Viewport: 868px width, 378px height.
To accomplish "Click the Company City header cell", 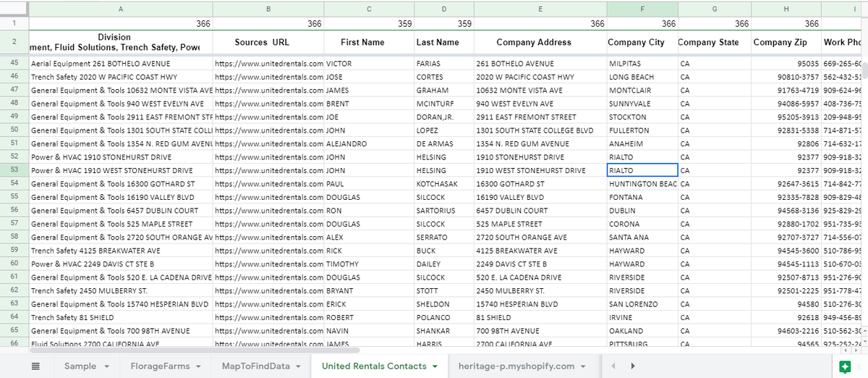I will [642, 43].
